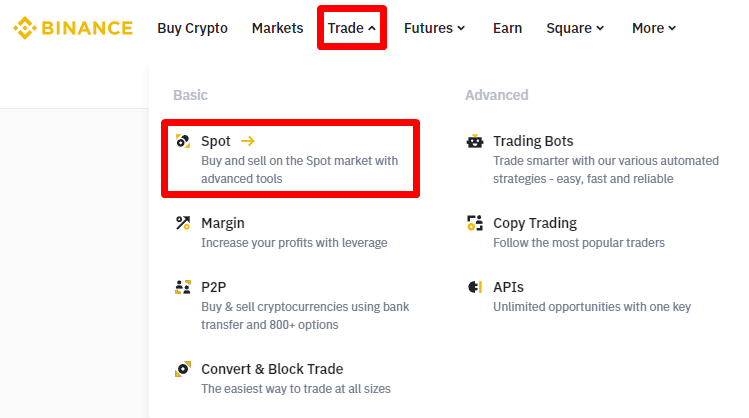The image size is (749, 418).
Task: Click the Spot trading icon
Action: pos(182,141)
